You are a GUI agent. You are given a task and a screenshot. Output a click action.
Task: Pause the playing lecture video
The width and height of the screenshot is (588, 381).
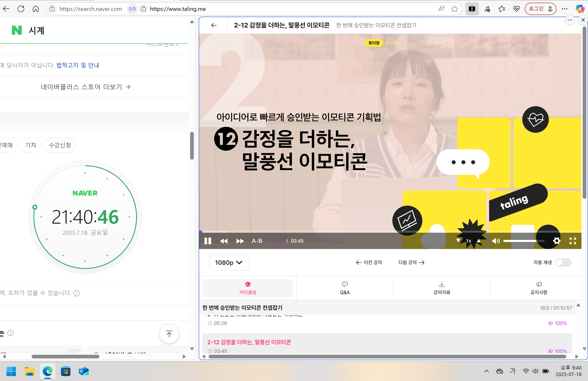(x=208, y=241)
